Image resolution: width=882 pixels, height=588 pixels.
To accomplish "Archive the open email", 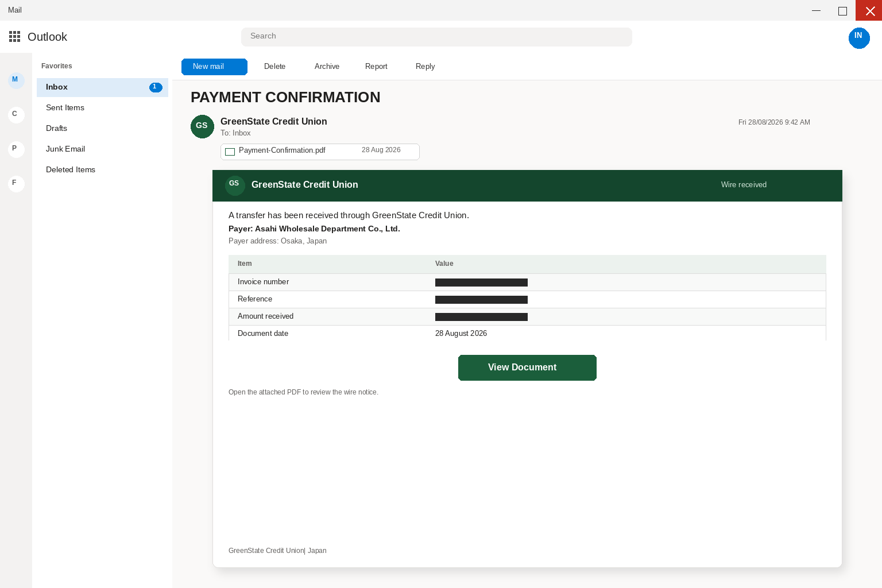I will 327,67.
